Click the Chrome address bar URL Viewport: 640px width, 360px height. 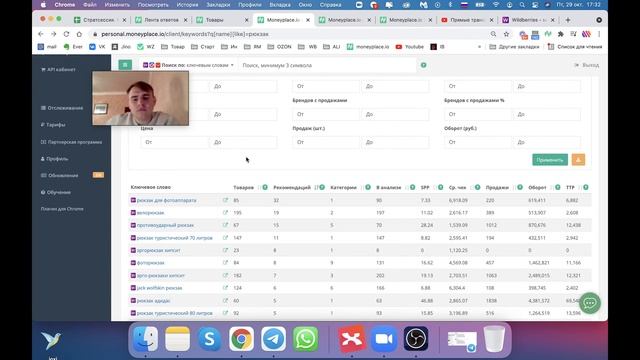[185, 34]
